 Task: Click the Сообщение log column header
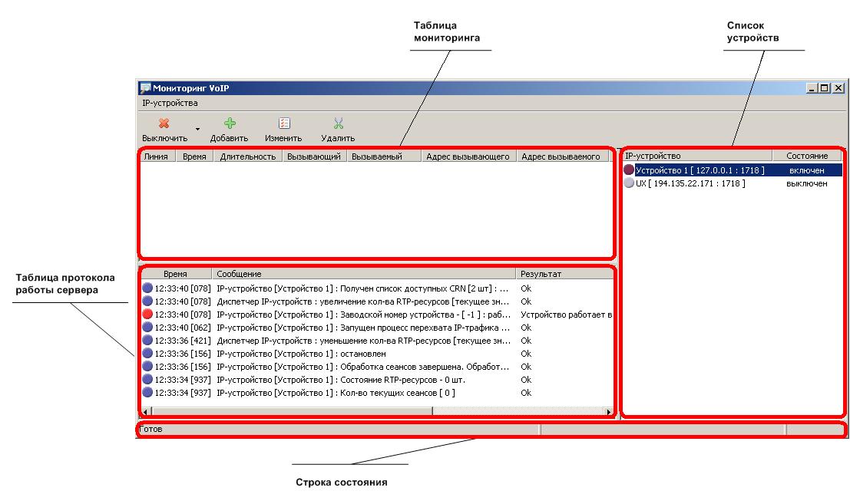click(363, 274)
